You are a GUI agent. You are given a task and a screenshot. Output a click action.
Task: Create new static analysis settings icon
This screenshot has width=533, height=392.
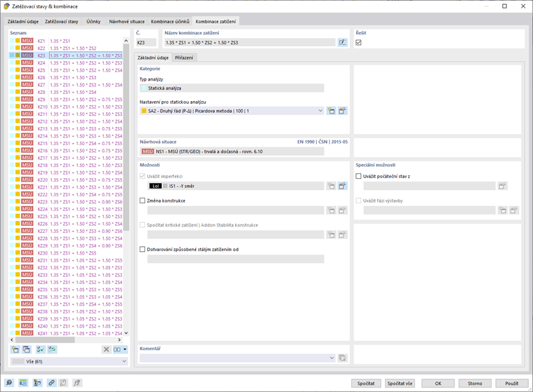pos(331,111)
